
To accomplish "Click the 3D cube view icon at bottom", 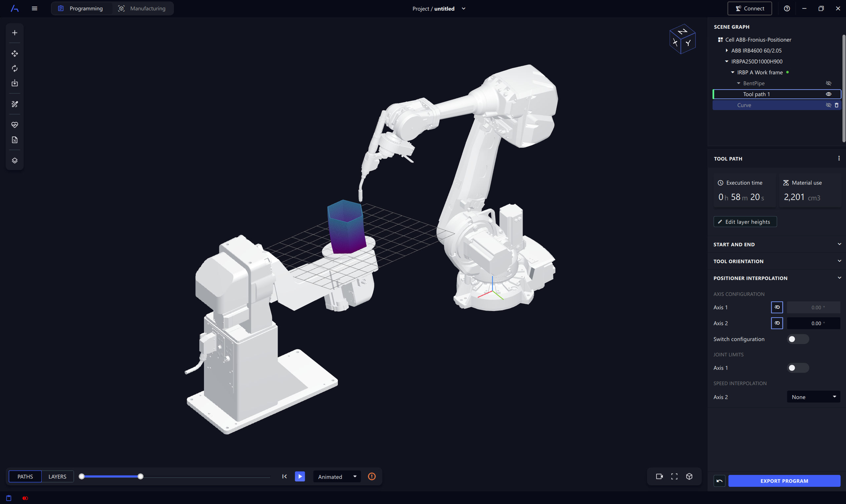I will (689, 476).
